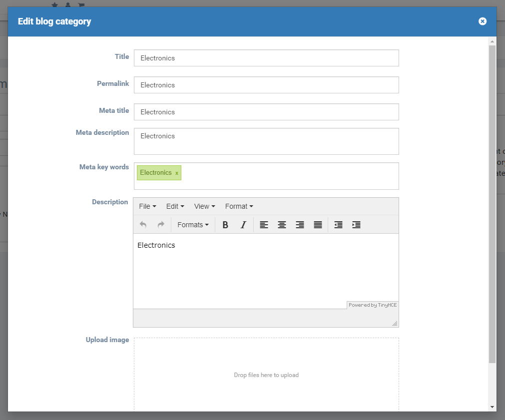The height and width of the screenshot is (420, 505).
Task: Click the Meta key words label
Action: pyautogui.click(x=104, y=167)
